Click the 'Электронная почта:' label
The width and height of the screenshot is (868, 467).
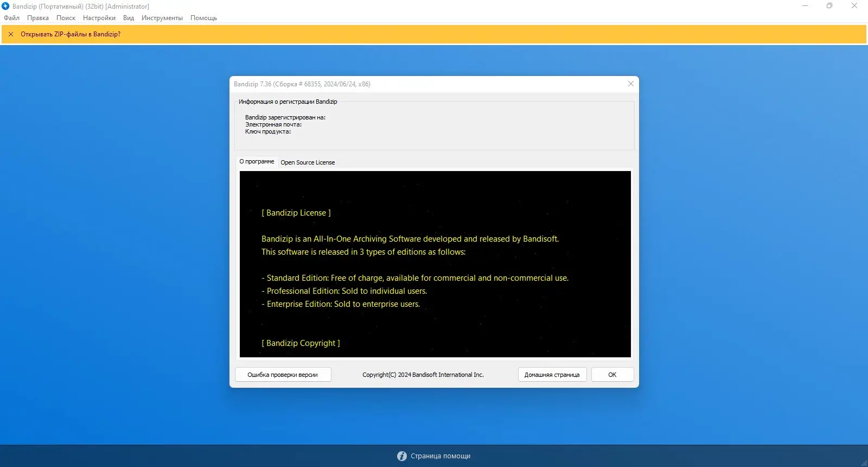tap(273, 124)
